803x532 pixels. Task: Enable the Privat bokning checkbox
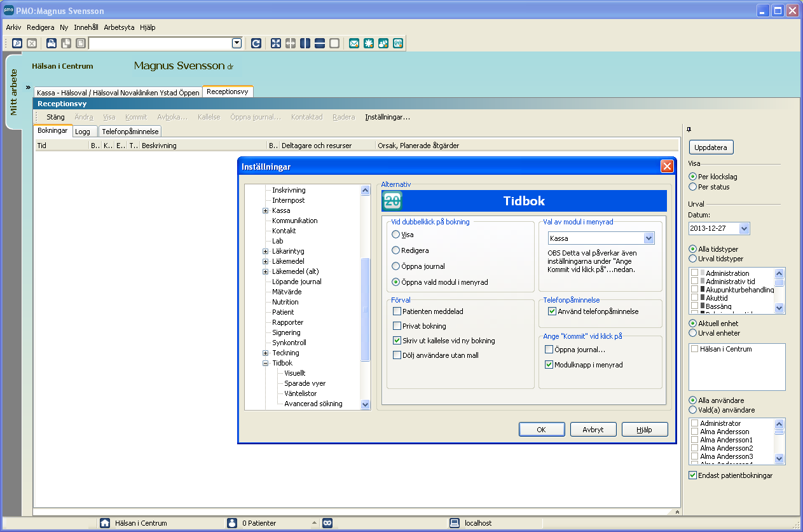coord(397,326)
